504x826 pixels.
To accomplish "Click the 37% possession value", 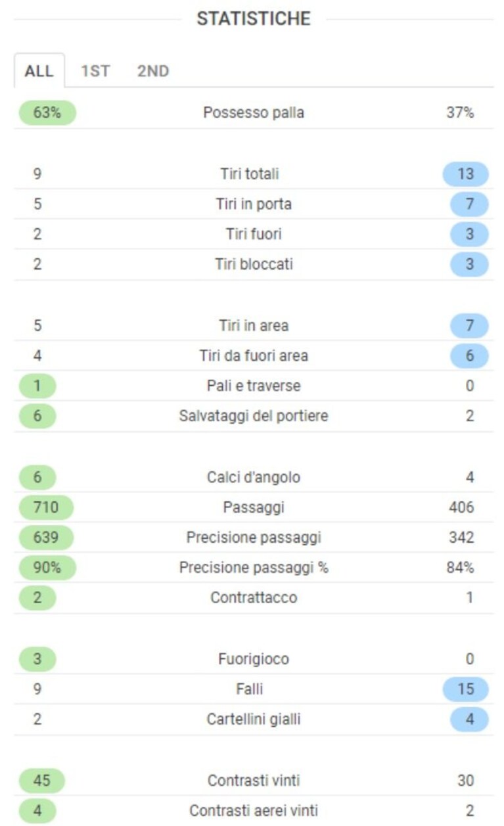I will point(460,112).
